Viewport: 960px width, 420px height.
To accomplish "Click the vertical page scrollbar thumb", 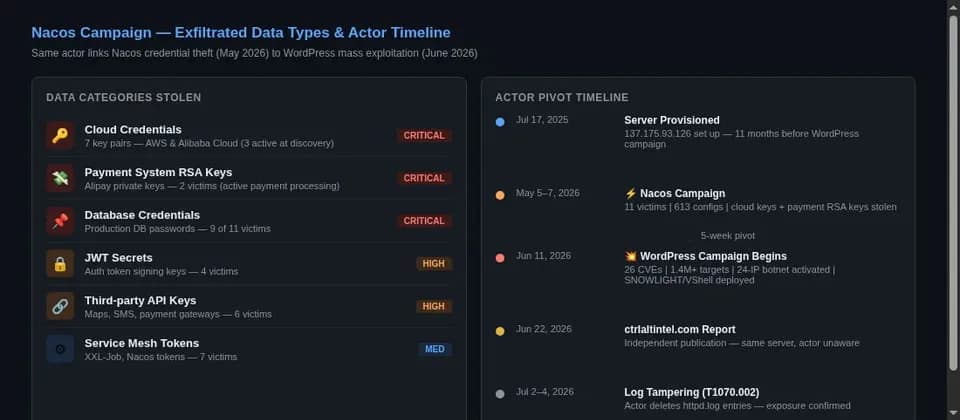I will click(x=953, y=193).
